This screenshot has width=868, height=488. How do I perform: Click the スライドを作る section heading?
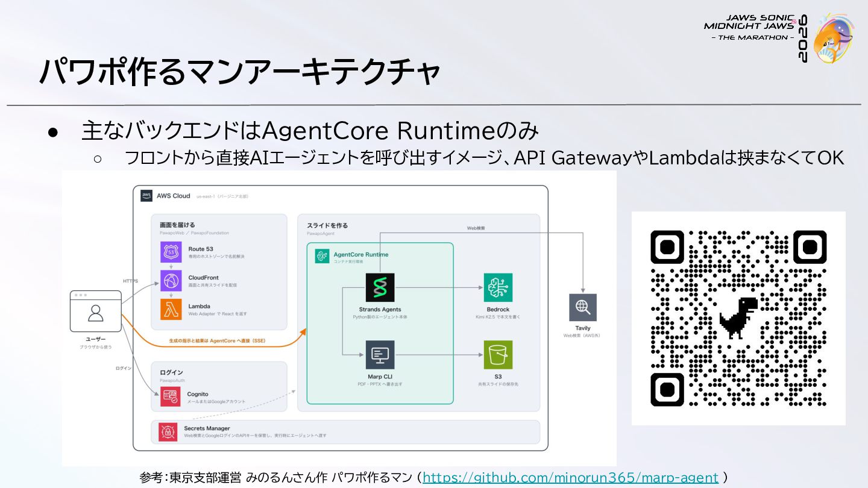(327, 225)
